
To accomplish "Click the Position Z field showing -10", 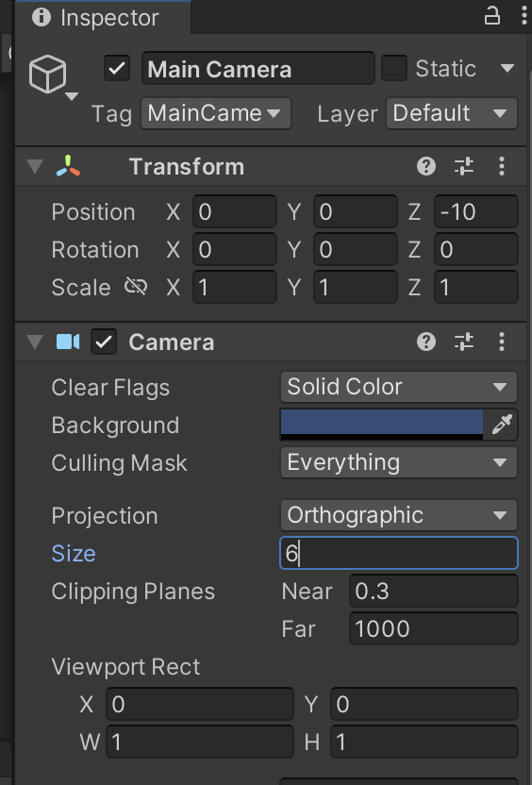I will (476, 211).
